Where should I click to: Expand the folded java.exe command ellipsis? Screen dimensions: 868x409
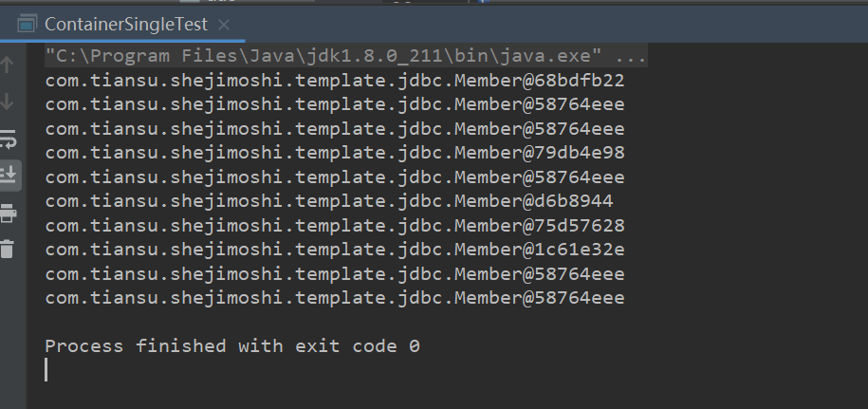pos(632,57)
